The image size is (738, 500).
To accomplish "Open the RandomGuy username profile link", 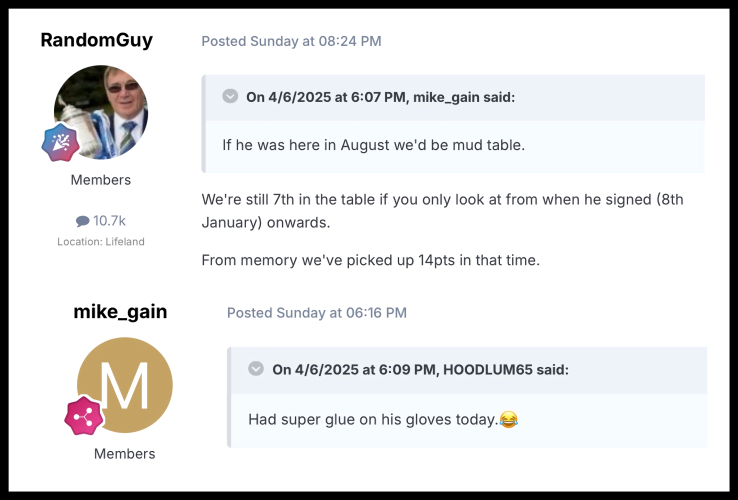I will [97, 40].
